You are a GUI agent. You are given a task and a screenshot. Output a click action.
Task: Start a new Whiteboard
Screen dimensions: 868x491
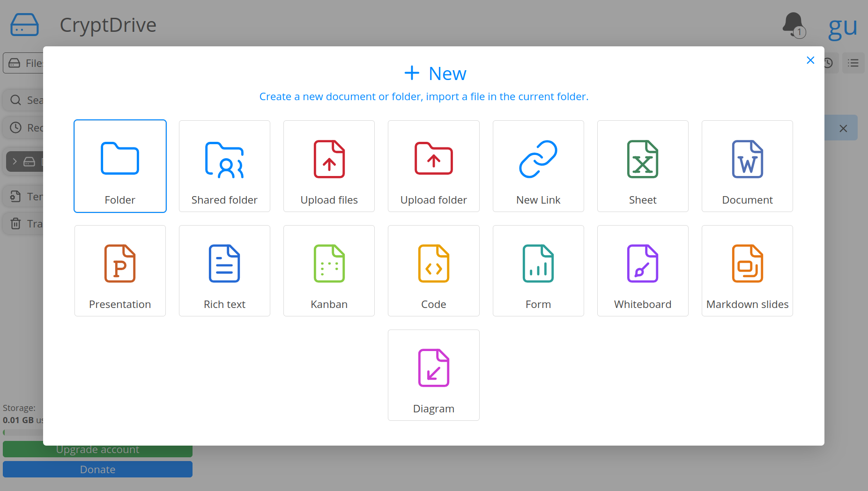coord(643,271)
